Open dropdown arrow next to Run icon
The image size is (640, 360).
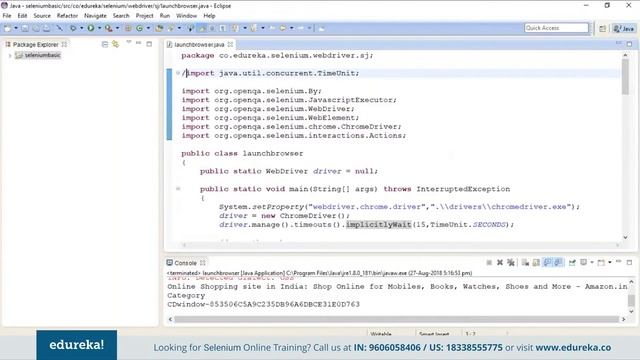tap(99, 28)
